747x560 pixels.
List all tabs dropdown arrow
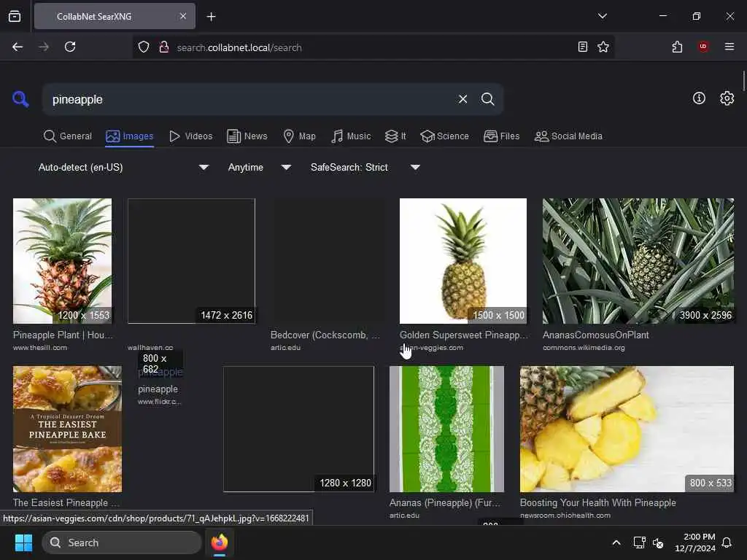(x=602, y=16)
